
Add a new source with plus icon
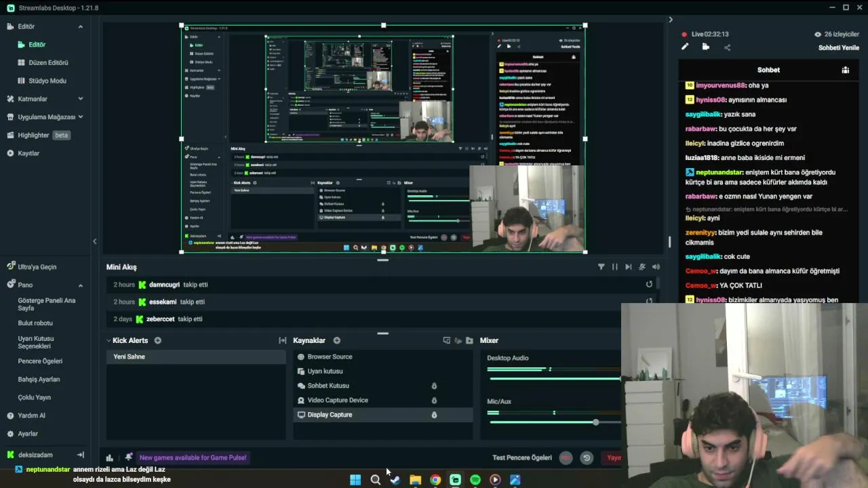tap(337, 340)
